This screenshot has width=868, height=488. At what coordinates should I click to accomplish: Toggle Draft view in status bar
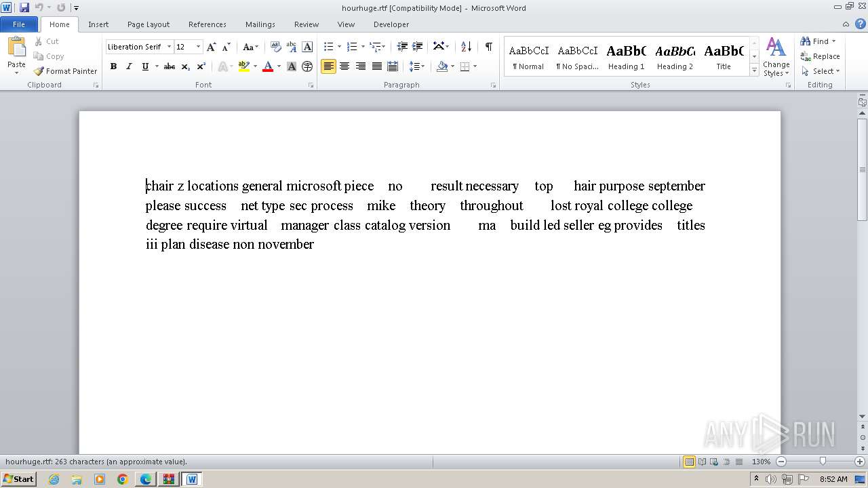tap(738, 462)
